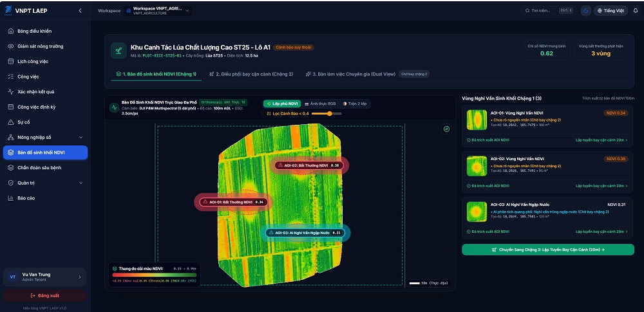Click the Chờ bay chặng 2 badge

414,75
